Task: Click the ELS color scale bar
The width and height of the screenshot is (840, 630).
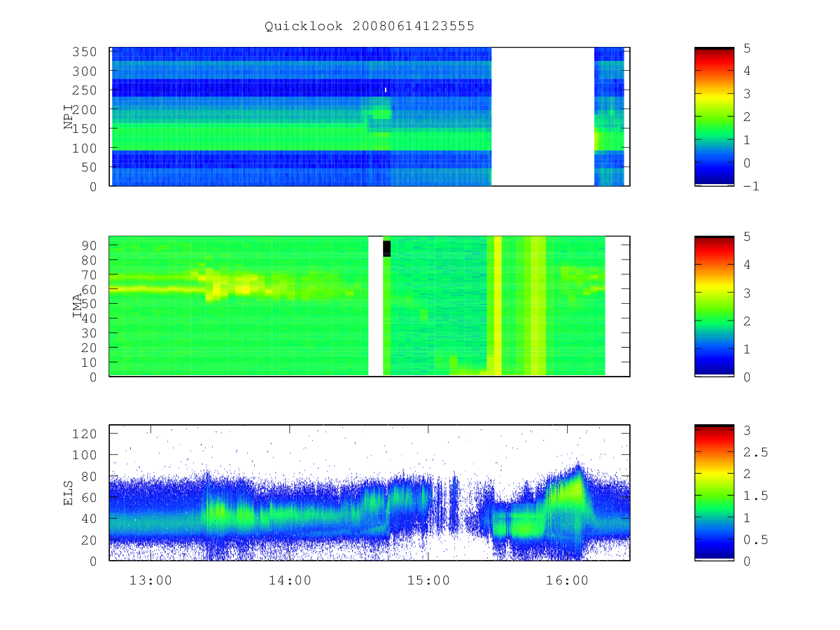Action: coord(714,493)
